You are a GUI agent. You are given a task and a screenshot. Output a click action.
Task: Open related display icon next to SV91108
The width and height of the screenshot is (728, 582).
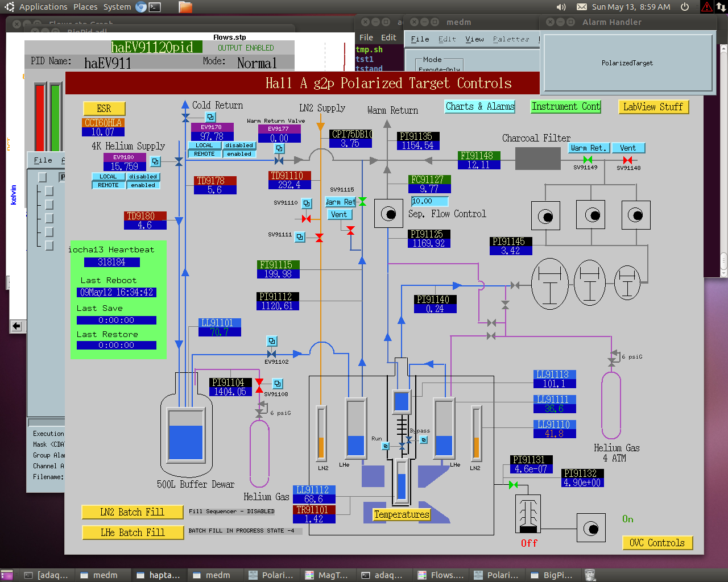pyautogui.click(x=277, y=384)
